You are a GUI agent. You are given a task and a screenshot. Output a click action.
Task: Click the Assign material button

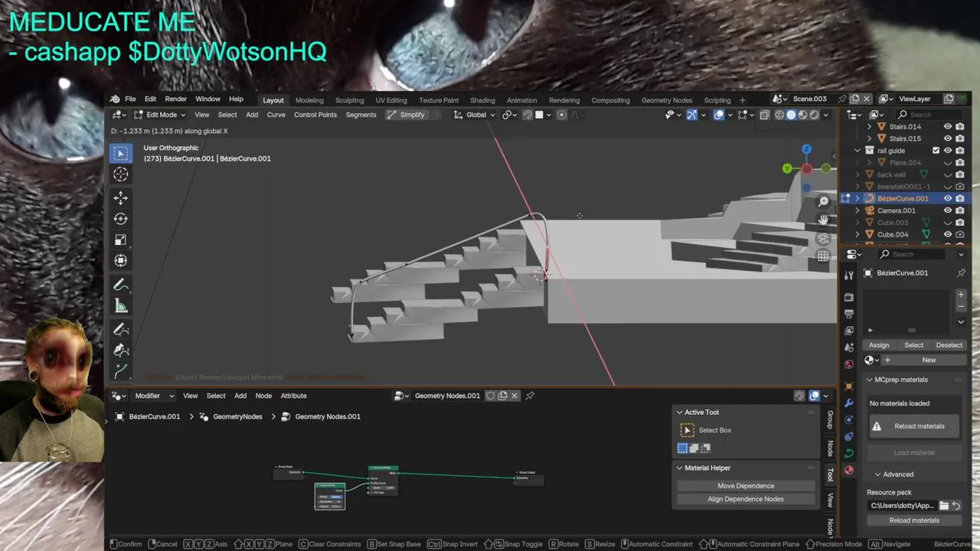point(879,345)
